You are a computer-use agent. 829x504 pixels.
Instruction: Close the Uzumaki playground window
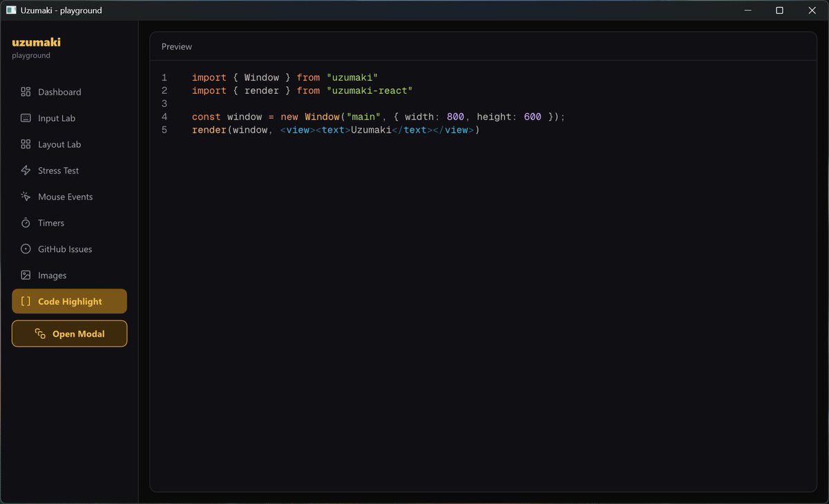pos(812,10)
